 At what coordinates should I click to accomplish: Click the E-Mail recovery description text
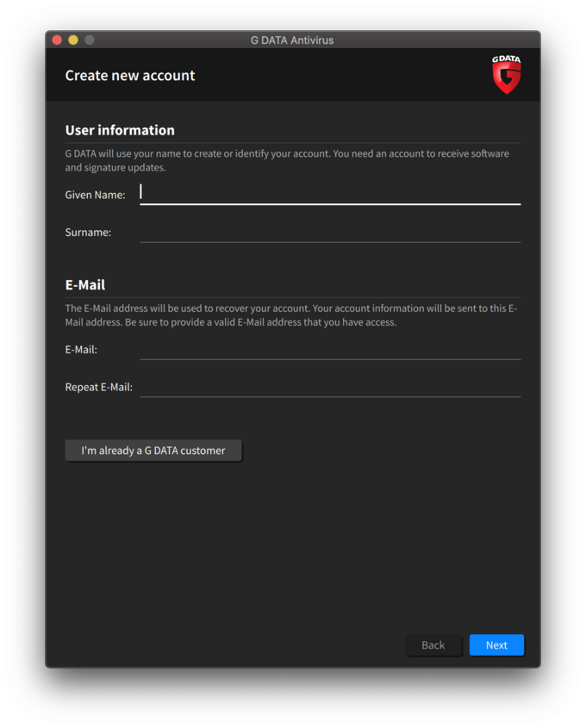pyautogui.click(x=287, y=314)
